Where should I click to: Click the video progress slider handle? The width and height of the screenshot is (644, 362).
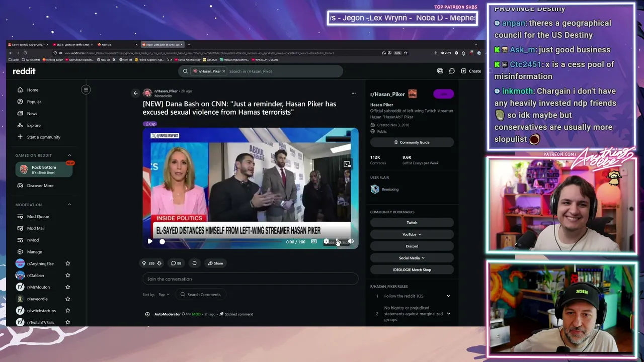[162, 242]
